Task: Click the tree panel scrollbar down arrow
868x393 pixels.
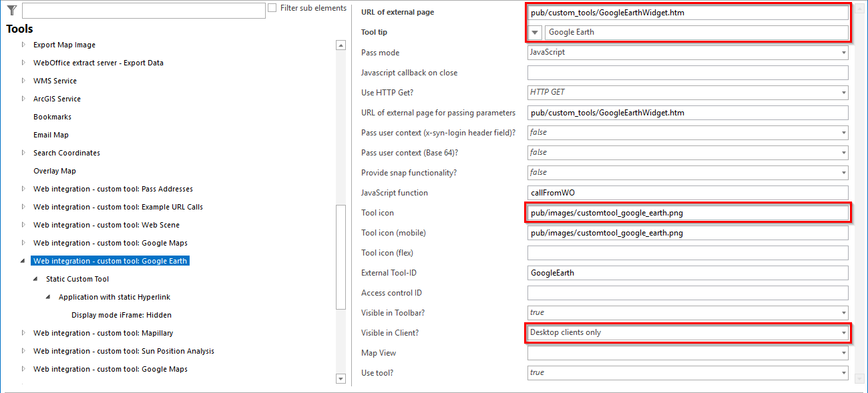Action: coord(341,378)
